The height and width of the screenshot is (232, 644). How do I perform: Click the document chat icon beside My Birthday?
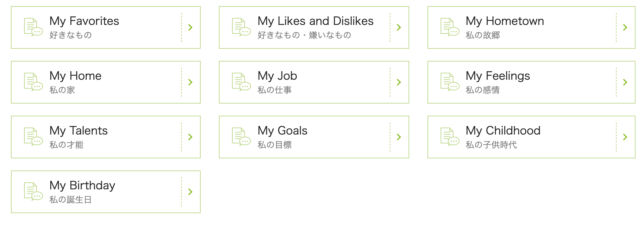coord(33,192)
